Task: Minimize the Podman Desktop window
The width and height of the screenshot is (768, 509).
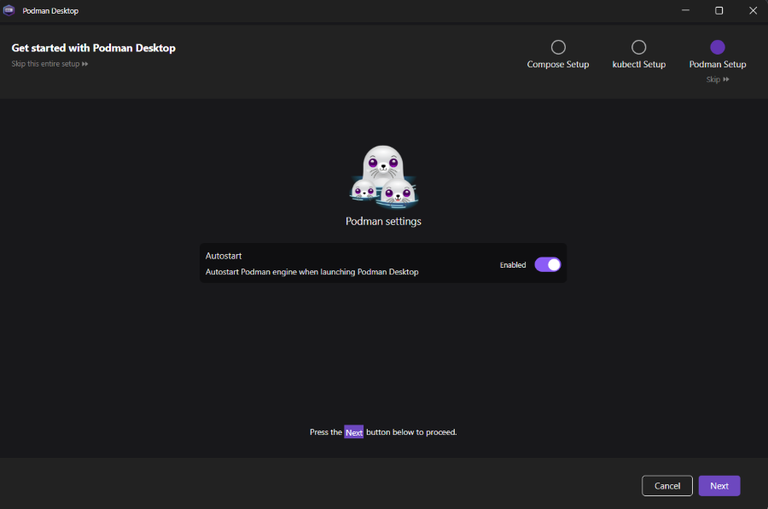Action: tap(685, 10)
